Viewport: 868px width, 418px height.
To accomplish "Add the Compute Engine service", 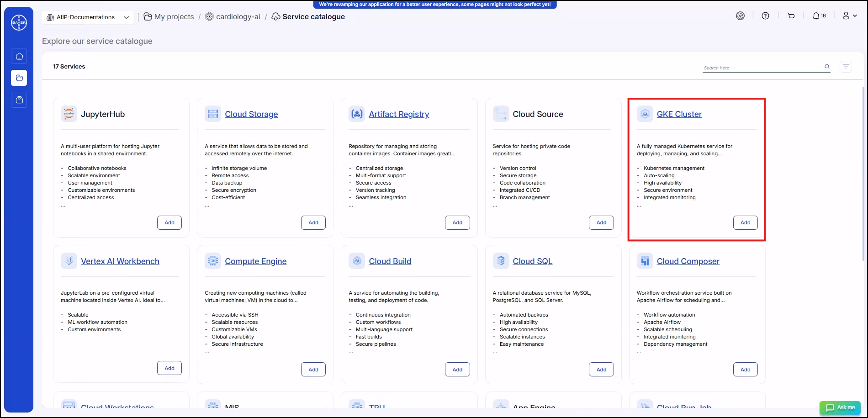I will [x=313, y=370].
